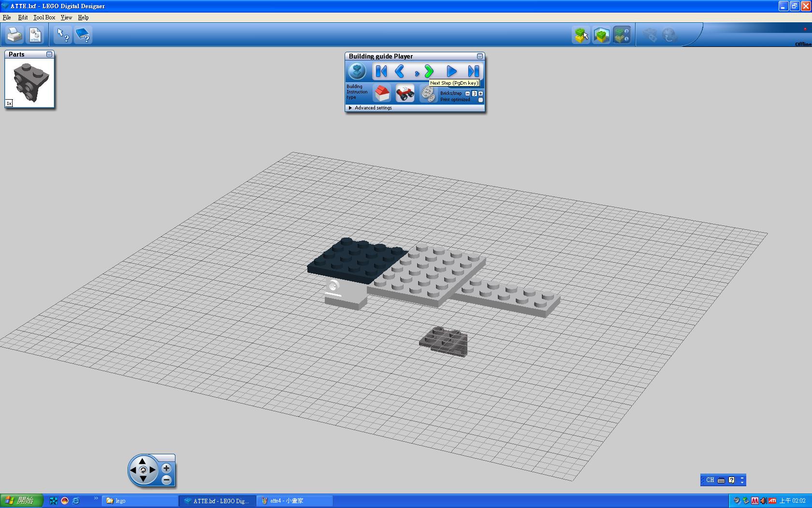Expand the quick launch overflow chevron
This screenshot has width=812, height=508.
96,498
